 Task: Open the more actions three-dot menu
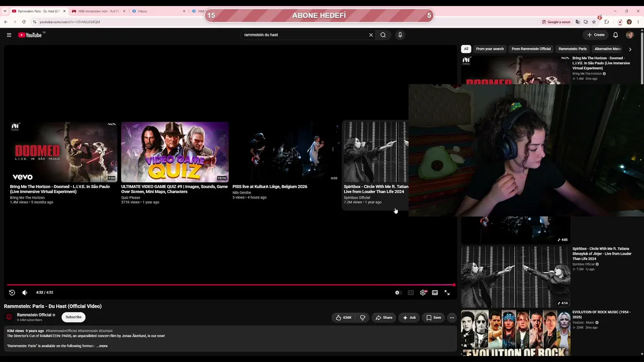452,318
